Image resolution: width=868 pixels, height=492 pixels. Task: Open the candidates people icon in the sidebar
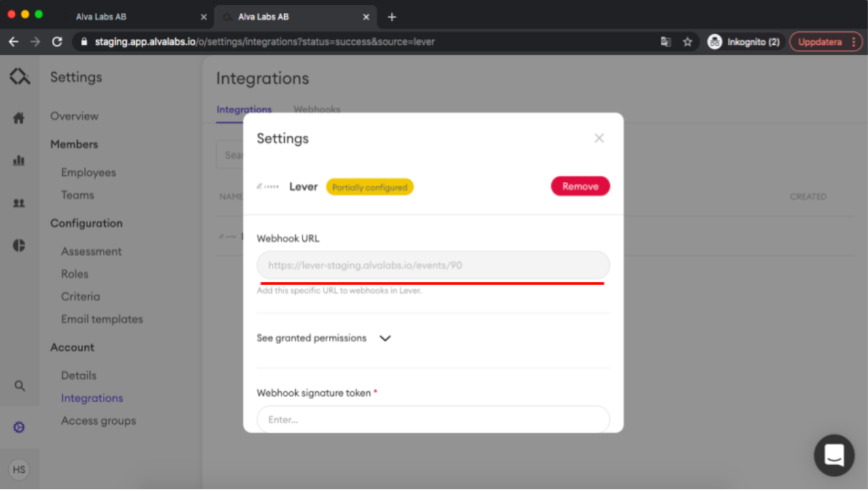[x=19, y=202]
